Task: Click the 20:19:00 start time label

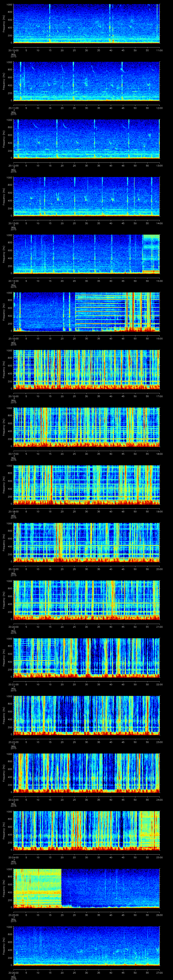Action: [x=13, y=569]
